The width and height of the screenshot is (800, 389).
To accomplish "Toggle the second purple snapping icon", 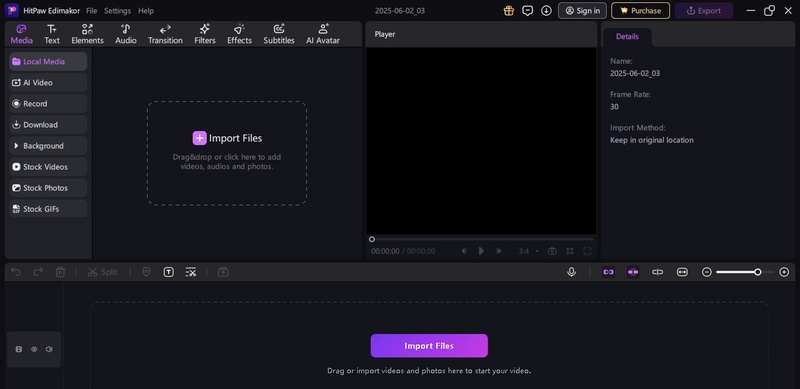I will (x=633, y=272).
